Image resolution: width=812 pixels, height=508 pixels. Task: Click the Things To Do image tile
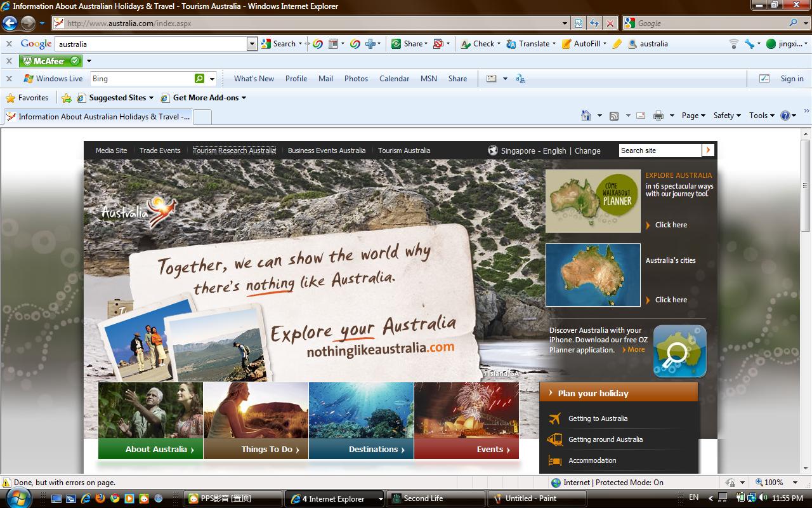(256, 420)
